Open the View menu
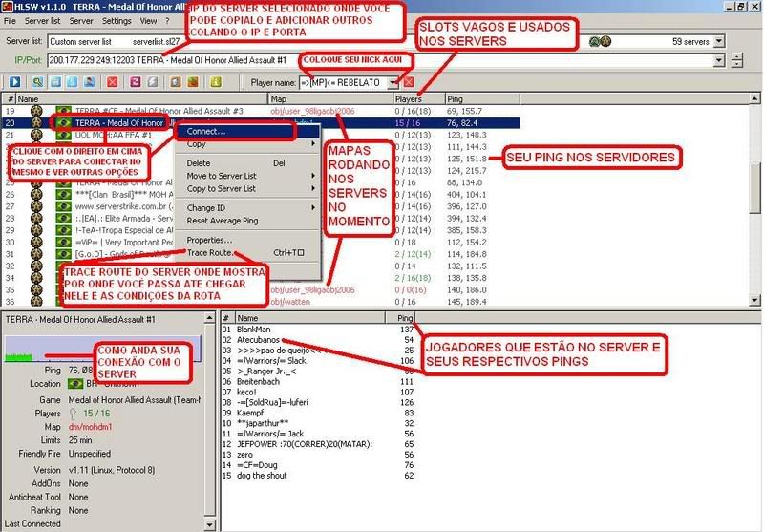Image resolution: width=764 pixels, height=532 pixels. (x=148, y=21)
